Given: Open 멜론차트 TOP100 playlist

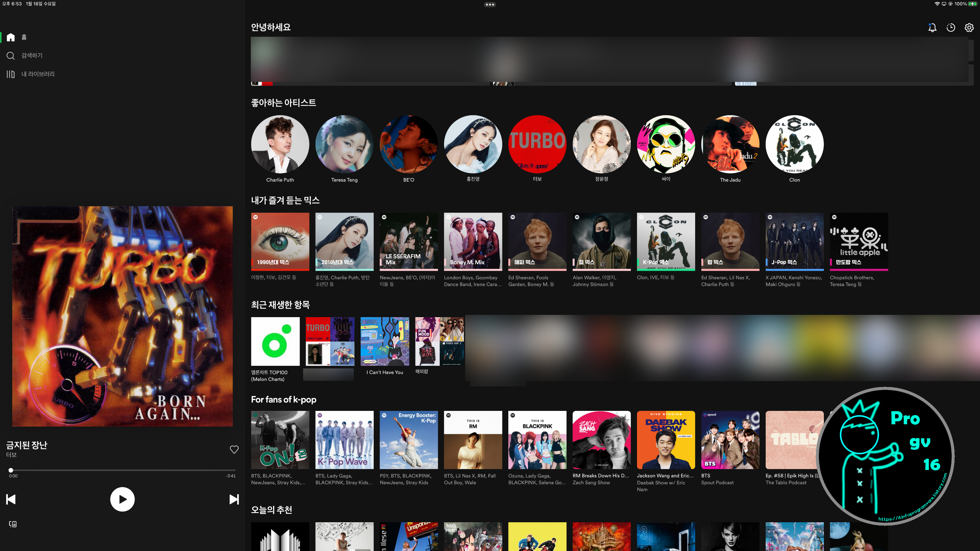Looking at the screenshot, I should [x=275, y=341].
